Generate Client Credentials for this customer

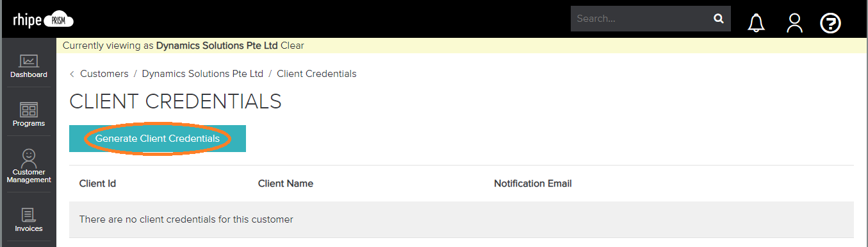(158, 139)
